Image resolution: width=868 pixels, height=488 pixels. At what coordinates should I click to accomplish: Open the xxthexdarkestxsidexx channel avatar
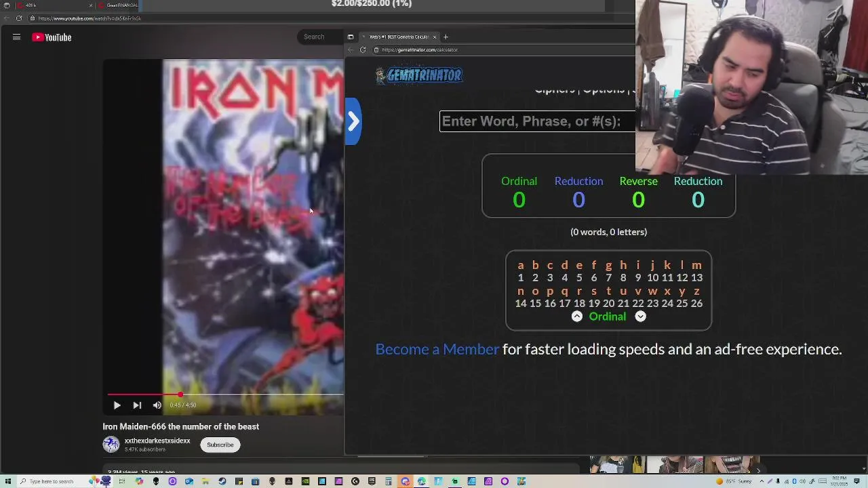tap(111, 445)
